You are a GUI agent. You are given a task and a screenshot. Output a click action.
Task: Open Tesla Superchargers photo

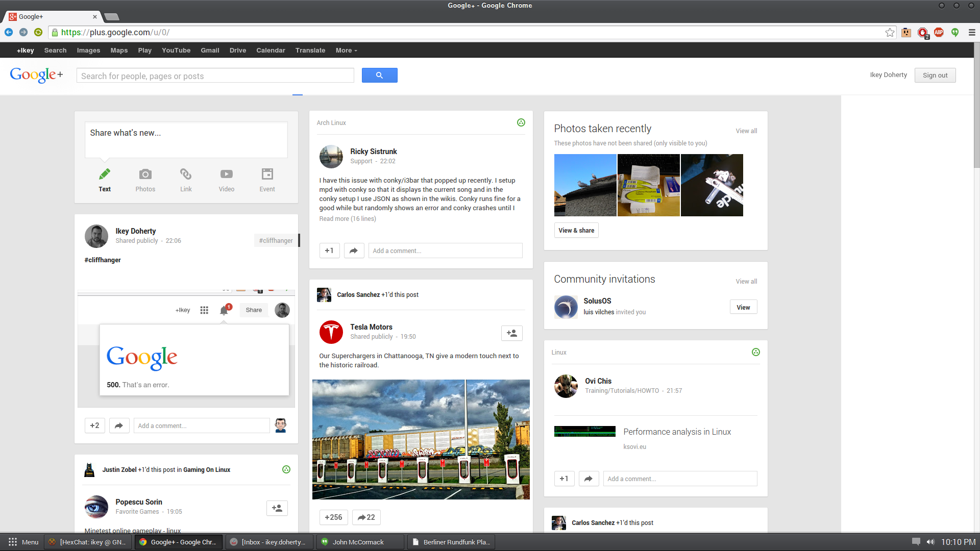pyautogui.click(x=421, y=439)
